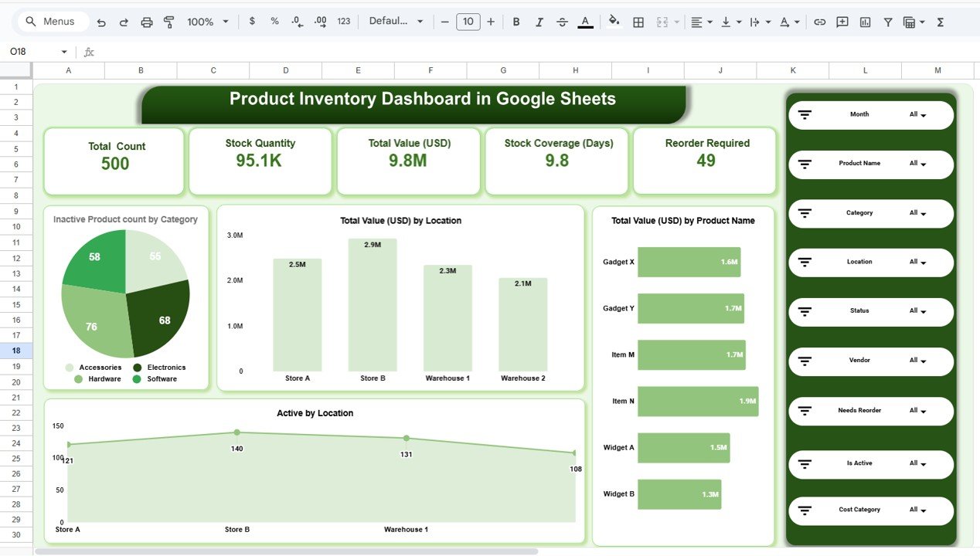
Task: Increase font size with plus button
Action: (x=490, y=22)
